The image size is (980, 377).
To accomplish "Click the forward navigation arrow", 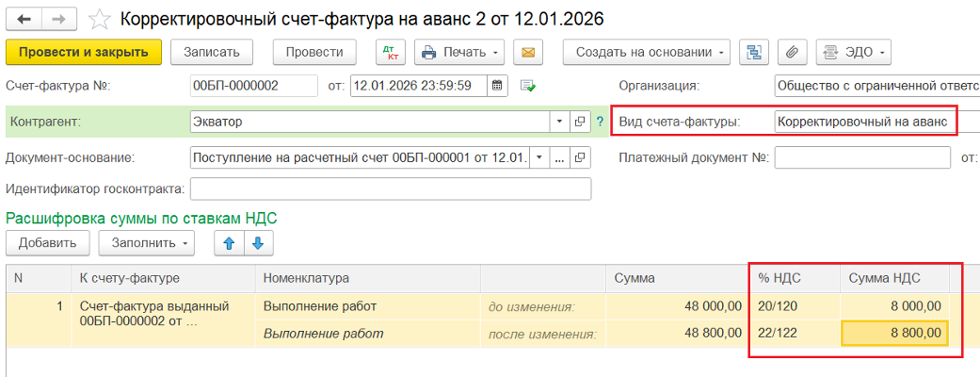I will coord(58,19).
